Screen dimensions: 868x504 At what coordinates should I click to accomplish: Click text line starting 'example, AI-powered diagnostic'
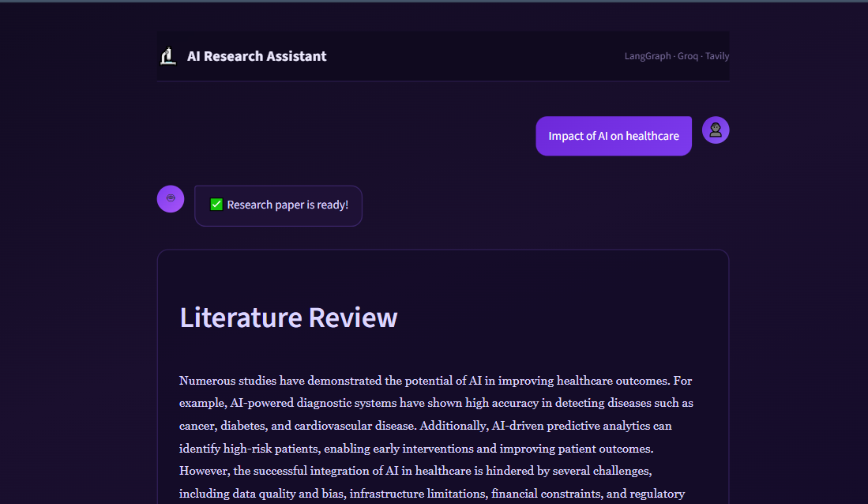tap(436, 403)
